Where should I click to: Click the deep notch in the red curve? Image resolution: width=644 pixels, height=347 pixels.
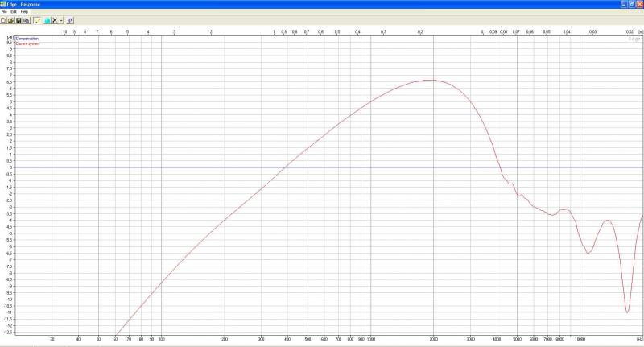click(x=627, y=312)
